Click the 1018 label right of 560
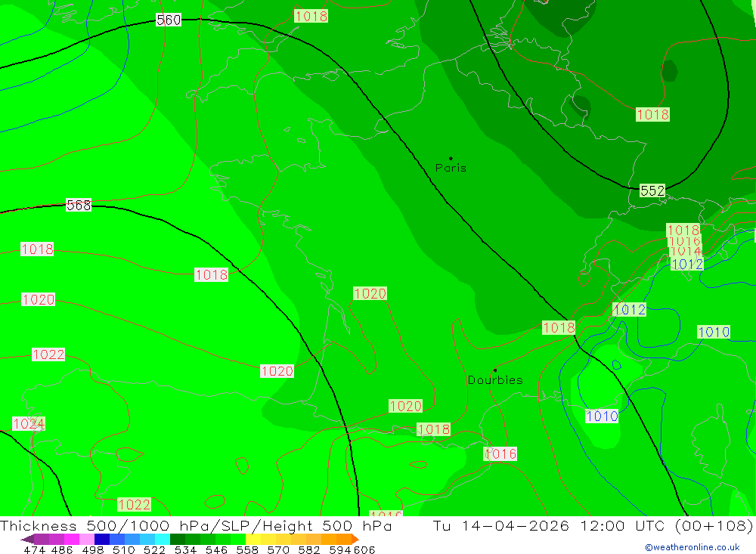 [x=311, y=16]
